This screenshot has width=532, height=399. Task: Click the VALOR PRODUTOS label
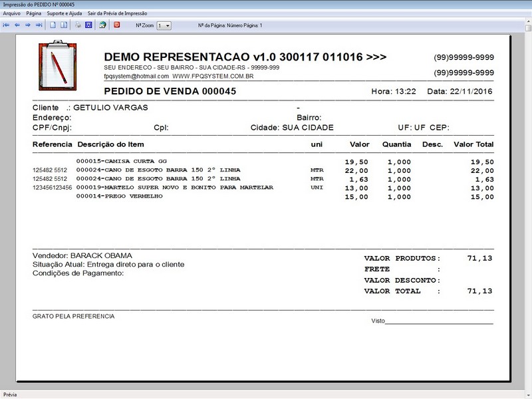point(402,259)
